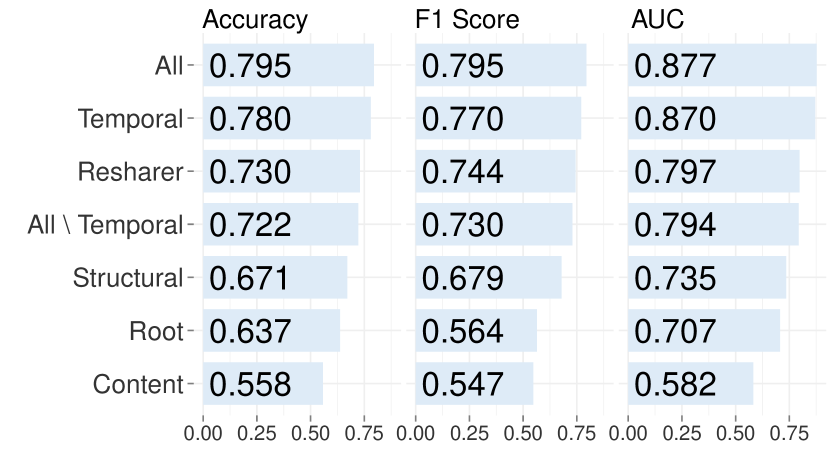Click the 0.877 AUC bar for All
This screenshot has width=830, height=467.
click(x=722, y=66)
